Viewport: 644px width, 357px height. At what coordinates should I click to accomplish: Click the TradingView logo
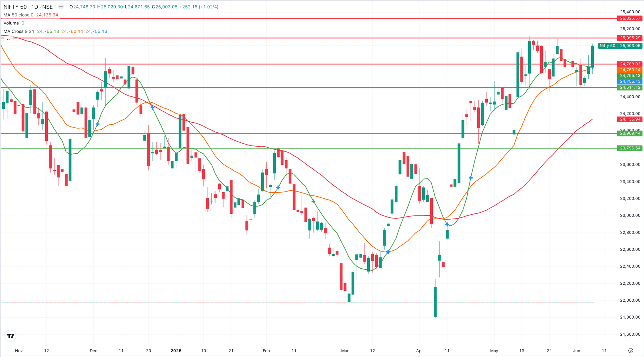(10, 336)
